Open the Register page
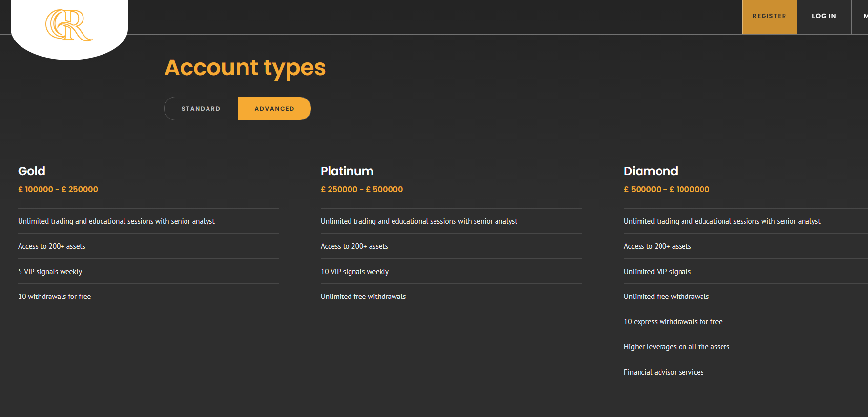 (x=769, y=17)
